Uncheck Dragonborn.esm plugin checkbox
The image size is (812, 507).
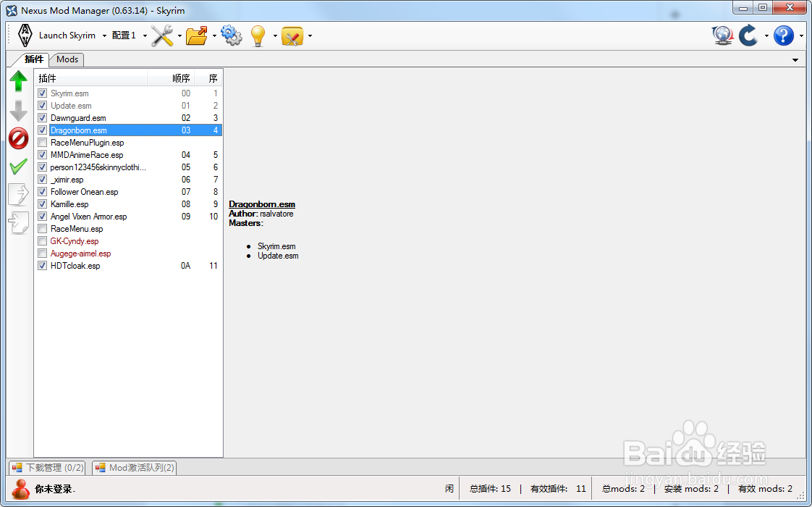(x=43, y=130)
